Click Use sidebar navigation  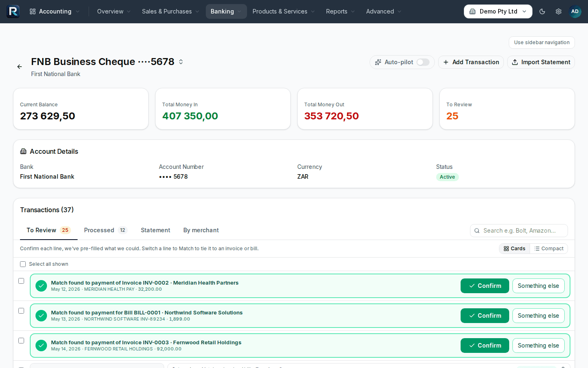pos(542,43)
